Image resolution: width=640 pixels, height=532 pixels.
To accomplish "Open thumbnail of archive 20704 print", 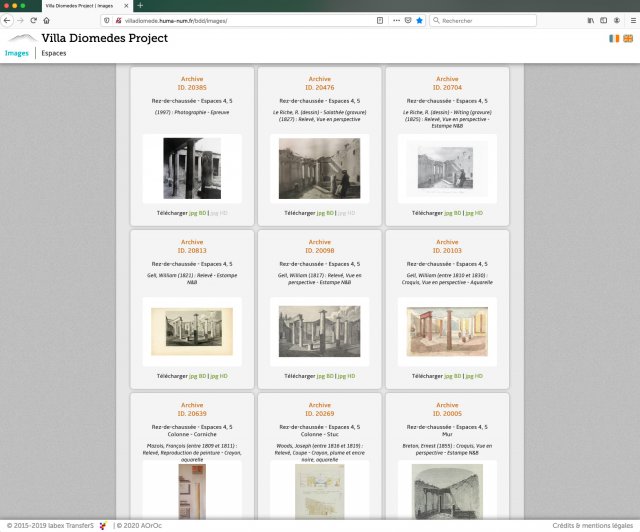I will [x=447, y=168].
